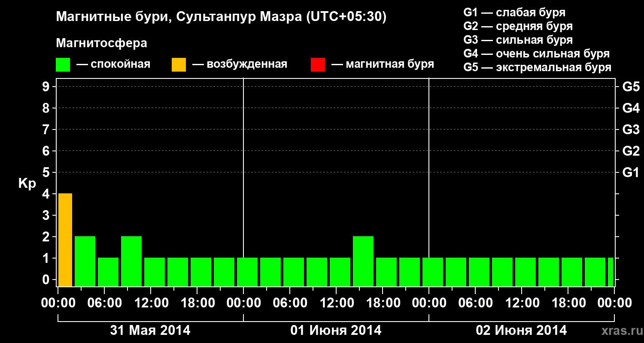Click the '— возбужденная' legend label
The width and height of the screenshot is (644, 343).
tap(240, 65)
